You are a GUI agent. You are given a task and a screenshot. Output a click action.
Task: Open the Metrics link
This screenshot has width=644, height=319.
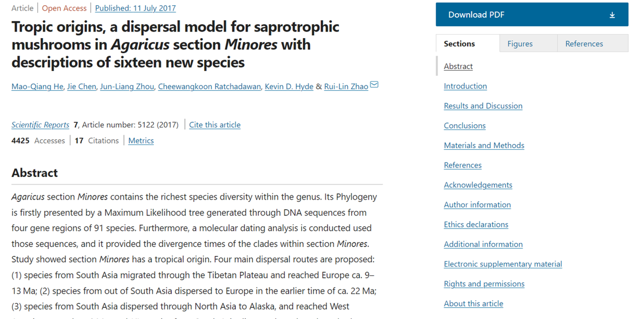(141, 140)
